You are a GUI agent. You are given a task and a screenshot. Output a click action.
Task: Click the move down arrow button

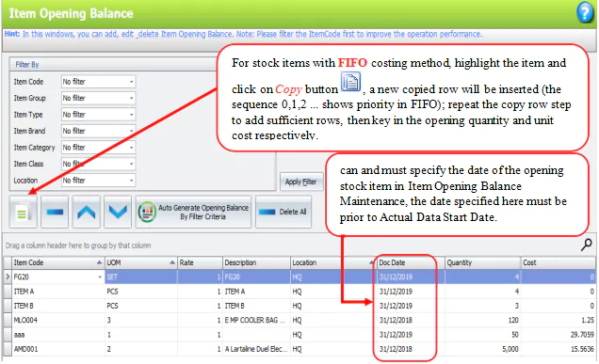[118, 213]
